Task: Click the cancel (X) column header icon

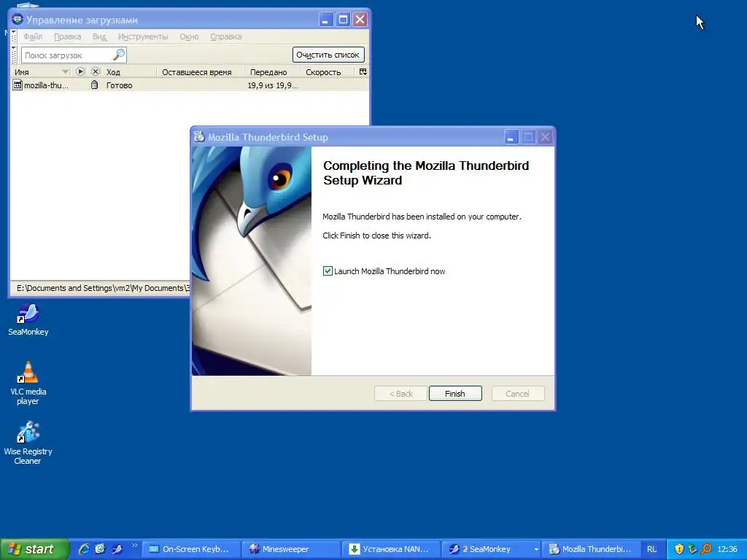Action: [x=96, y=71]
